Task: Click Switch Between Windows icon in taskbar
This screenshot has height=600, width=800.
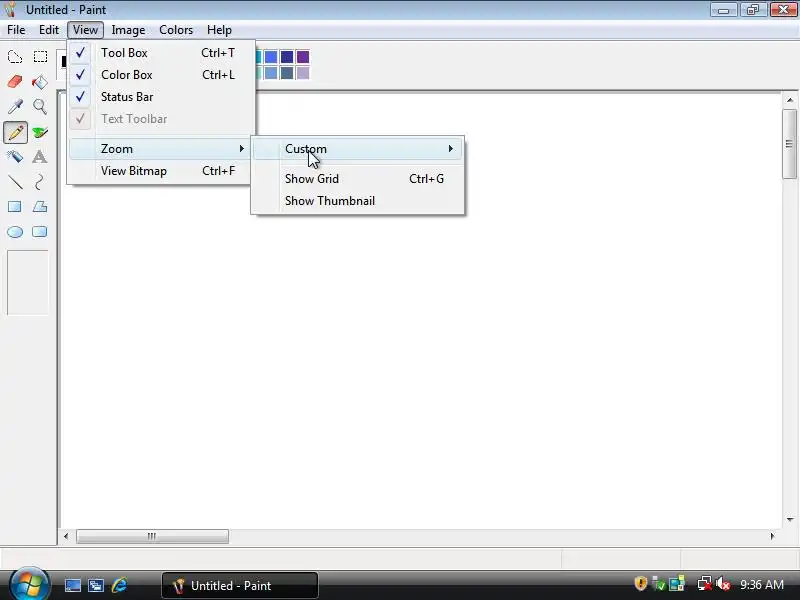Action: click(96, 585)
